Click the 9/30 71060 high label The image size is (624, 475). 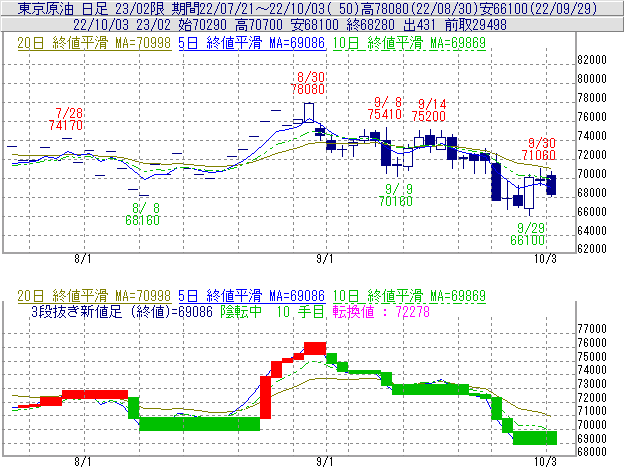pyautogui.click(x=538, y=149)
